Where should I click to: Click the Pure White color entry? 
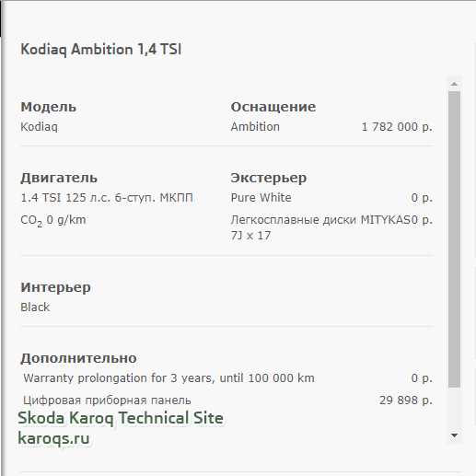(261, 198)
